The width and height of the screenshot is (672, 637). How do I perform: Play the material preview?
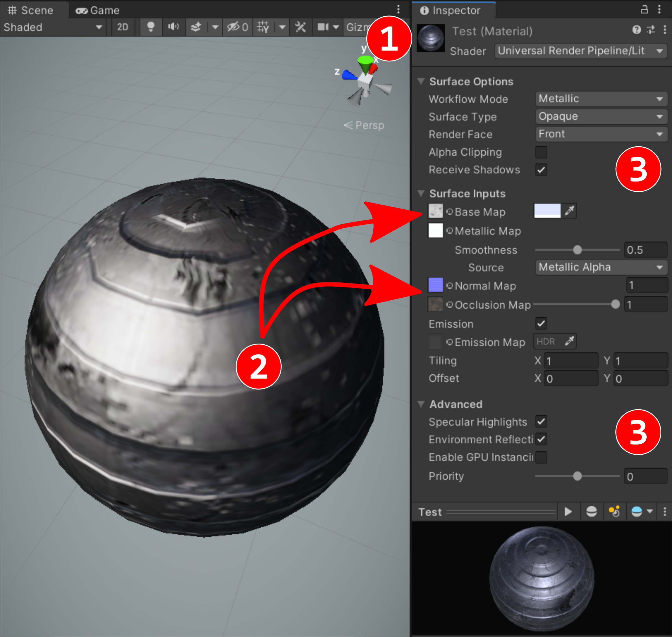(568, 511)
